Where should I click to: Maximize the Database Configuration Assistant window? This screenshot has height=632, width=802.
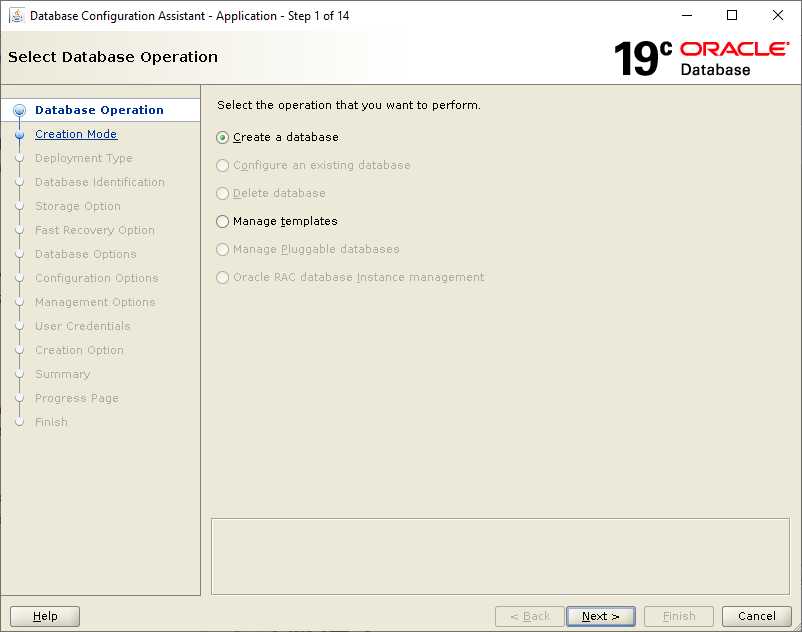point(732,15)
